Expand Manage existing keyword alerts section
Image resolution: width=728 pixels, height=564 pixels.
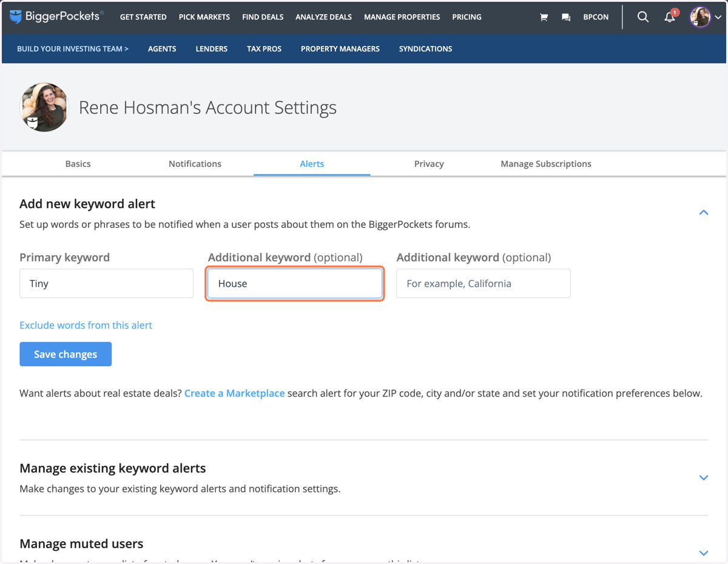point(704,478)
